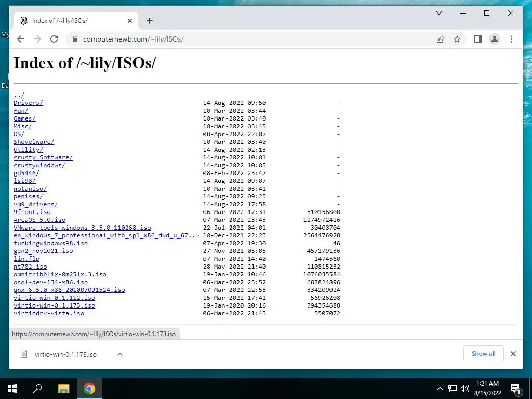Minimize the Chrome window
Image resolution: width=532 pixels, height=399 pixels.
tap(463, 13)
